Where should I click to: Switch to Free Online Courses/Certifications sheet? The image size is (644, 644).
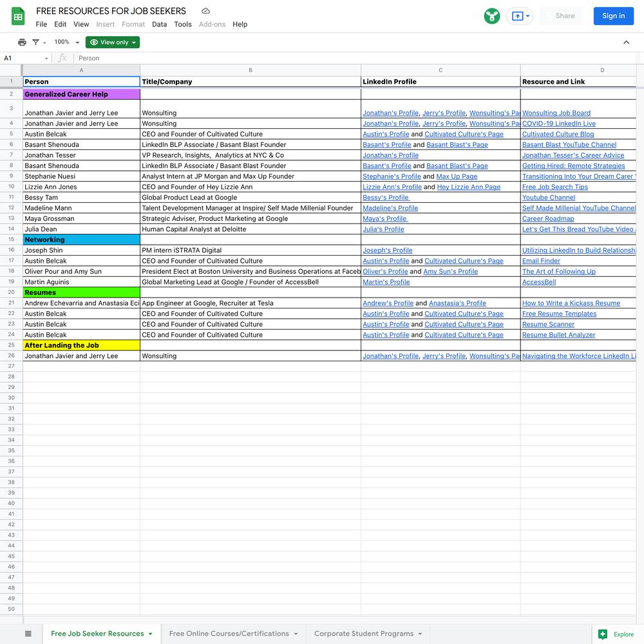coord(229,633)
